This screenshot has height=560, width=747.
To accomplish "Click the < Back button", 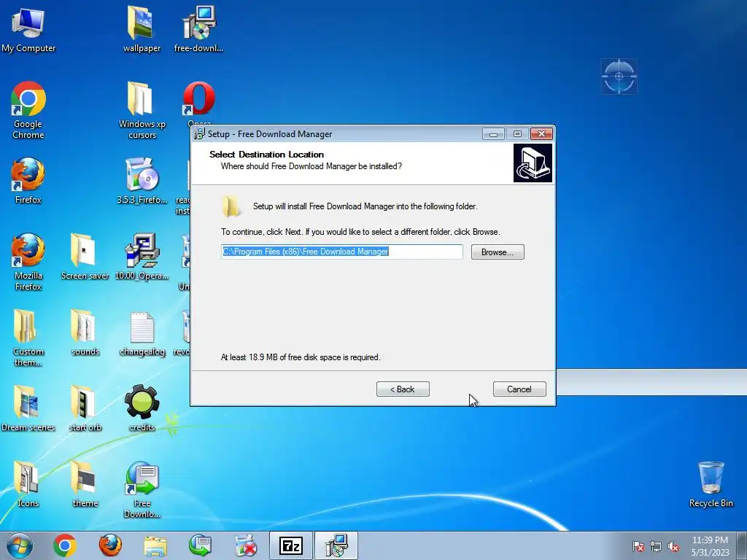I will tap(403, 389).
